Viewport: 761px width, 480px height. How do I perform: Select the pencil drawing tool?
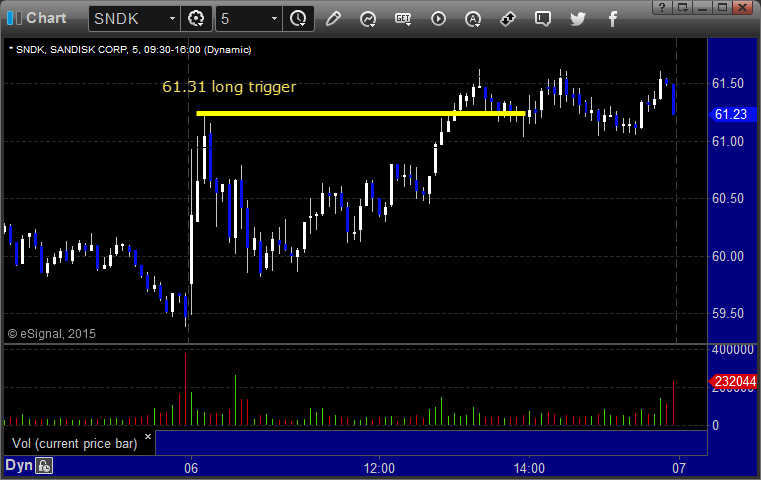(333, 19)
